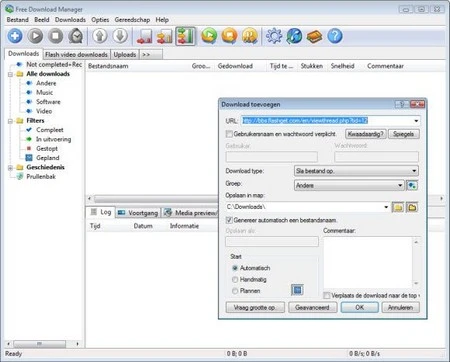Select the Prullenbak tree item
450x362 pixels.
pyautogui.click(x=41, y=177)
